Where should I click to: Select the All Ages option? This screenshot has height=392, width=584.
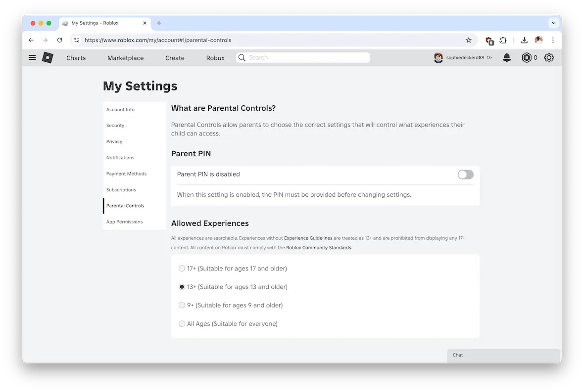tap(182, 324)
